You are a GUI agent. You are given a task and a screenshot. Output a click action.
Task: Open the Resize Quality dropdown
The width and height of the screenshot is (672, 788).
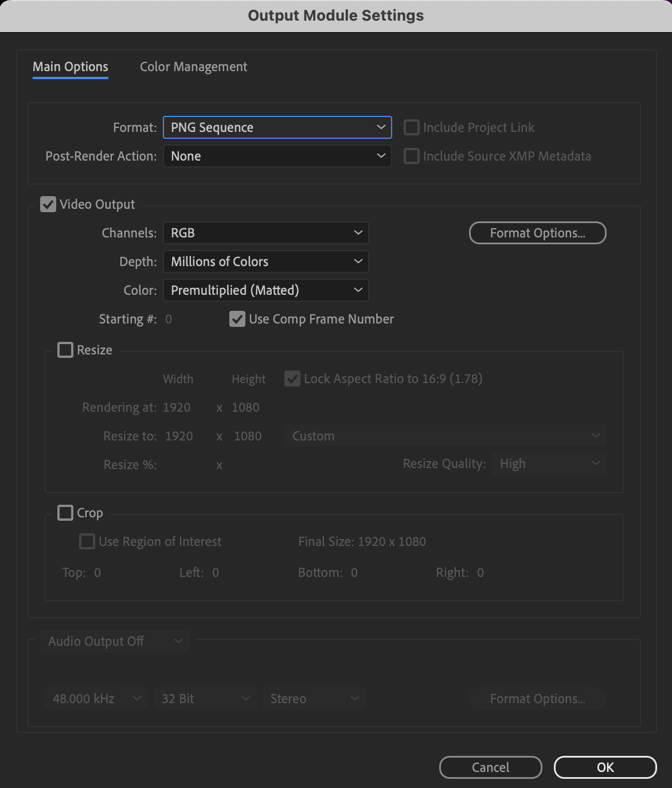point(548,463)
